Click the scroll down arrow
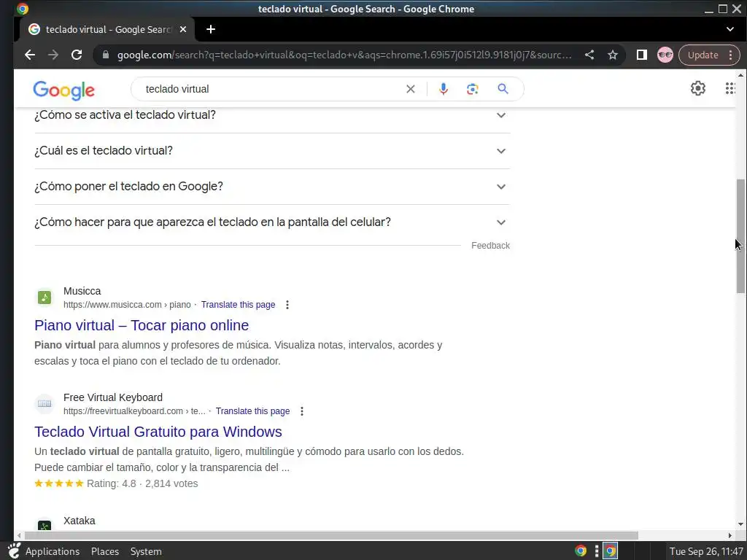747x560 pixels. pos(741,524)
